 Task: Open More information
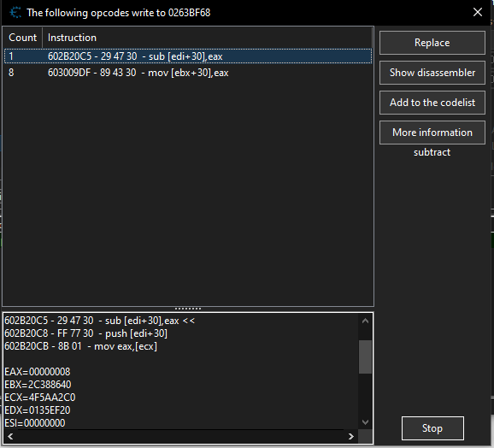click(432, 133)
